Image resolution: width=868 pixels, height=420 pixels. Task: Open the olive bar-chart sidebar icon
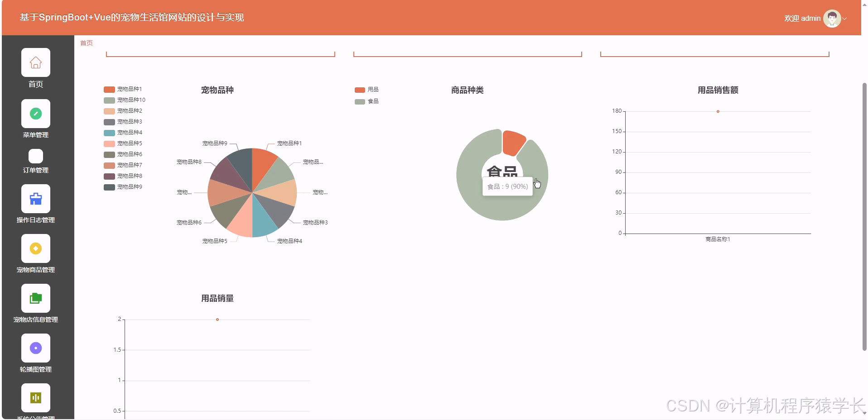coord(36,398)
